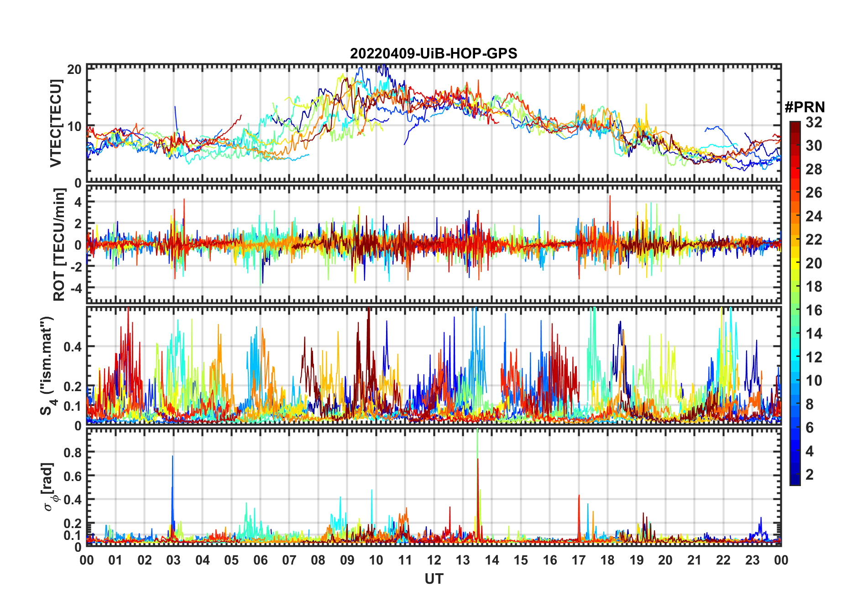This screenshot has height=607, width=868.
Task: Select the x-axis tick label 23
Action: [x=752, y=560]
